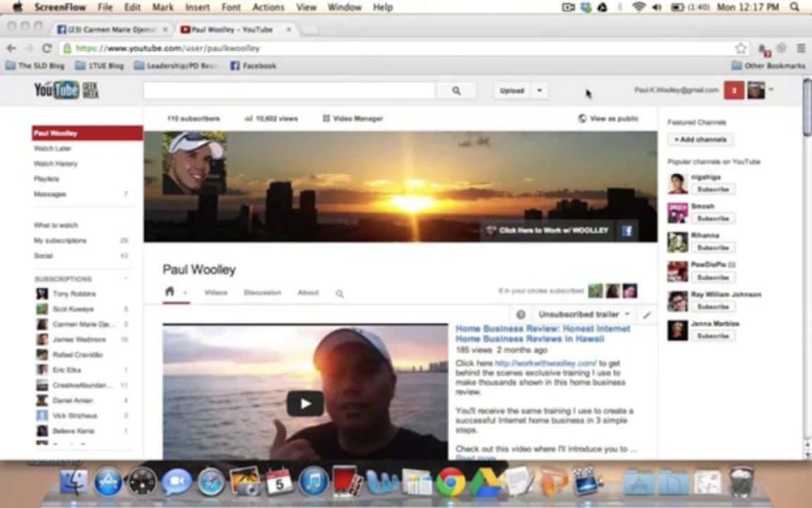
Task: Open the Video Manager link
Action: tap(352, 119)
